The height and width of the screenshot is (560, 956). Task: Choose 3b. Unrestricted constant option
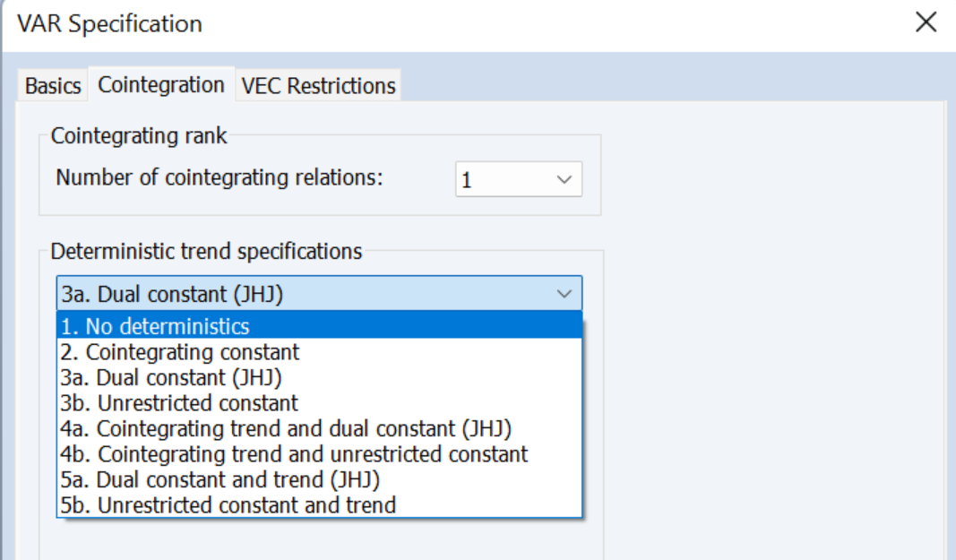tap(319, 403)
